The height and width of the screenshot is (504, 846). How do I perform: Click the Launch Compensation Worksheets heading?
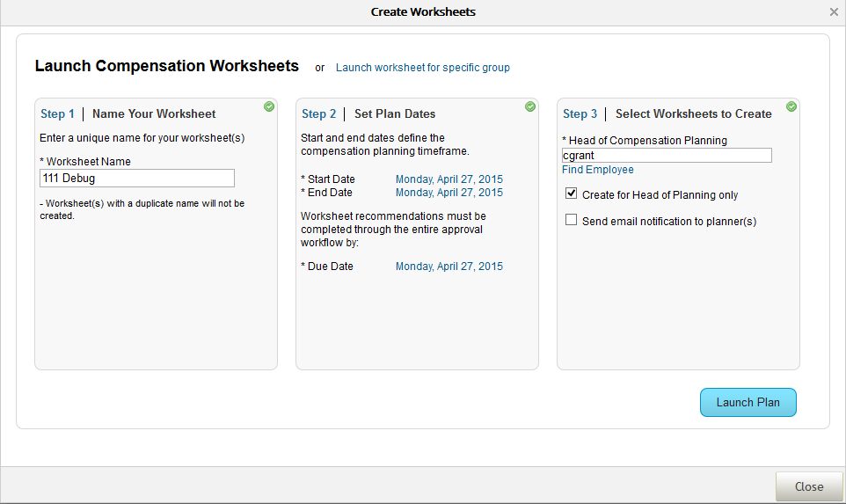coord(167,66)
